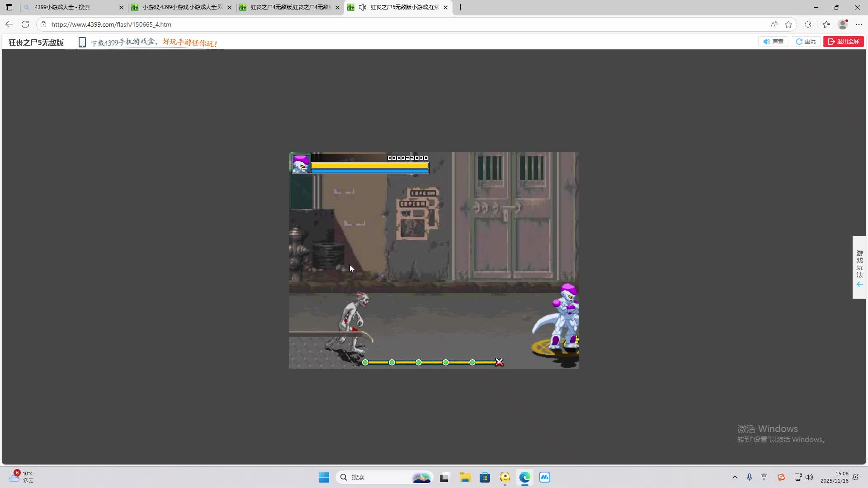Open the volume control in system tray
This screenshot has width=868, height=488.
click(x=809, y=477)
